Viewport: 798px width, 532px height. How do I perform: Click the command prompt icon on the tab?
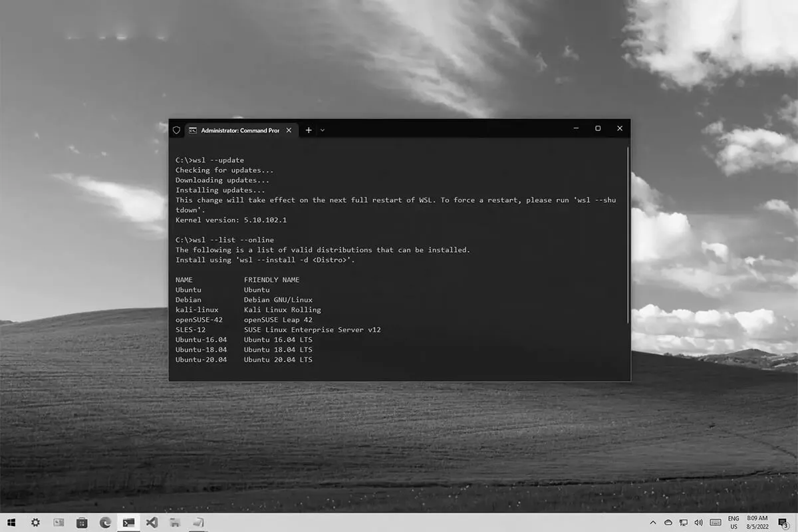point(192,130)
